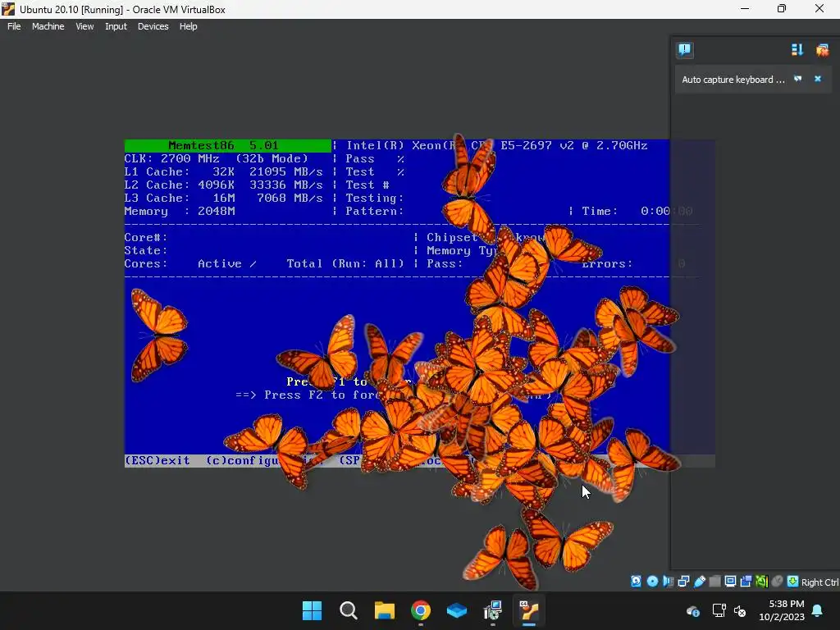The height and width of the screenshot is (630, 840).
Task: Open the computer management taskbar icon
Action: tap(493, 610)
